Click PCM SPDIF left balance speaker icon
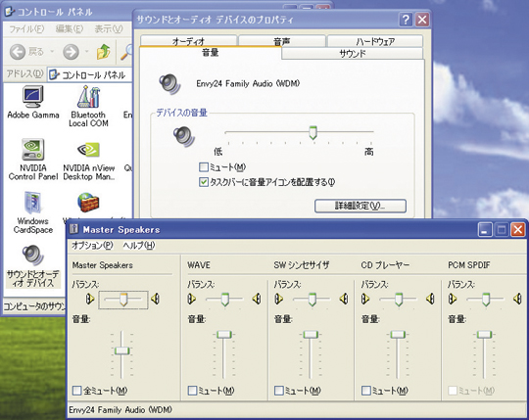 [x=453, y=299]
